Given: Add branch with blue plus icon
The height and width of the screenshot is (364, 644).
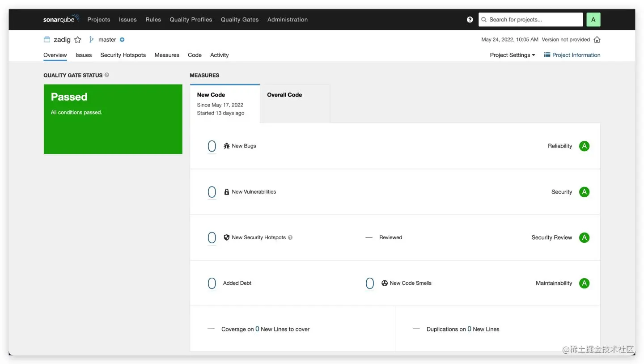Looking at the screenshot, I should (x=122, y=40).
